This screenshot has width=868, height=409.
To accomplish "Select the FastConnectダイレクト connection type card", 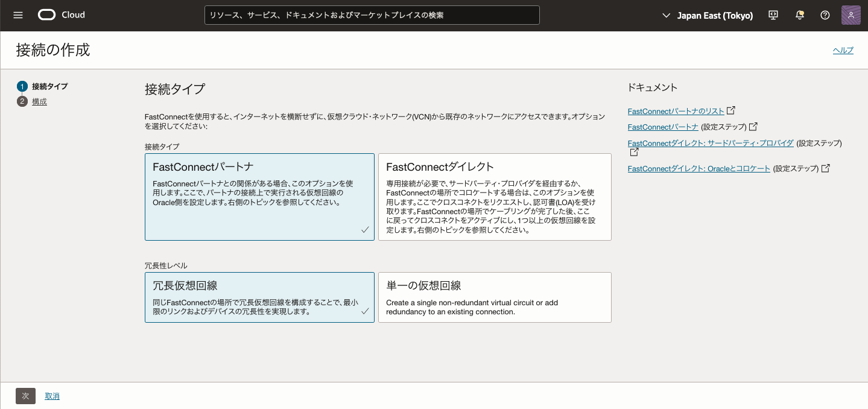I will (x=495, y=197).
